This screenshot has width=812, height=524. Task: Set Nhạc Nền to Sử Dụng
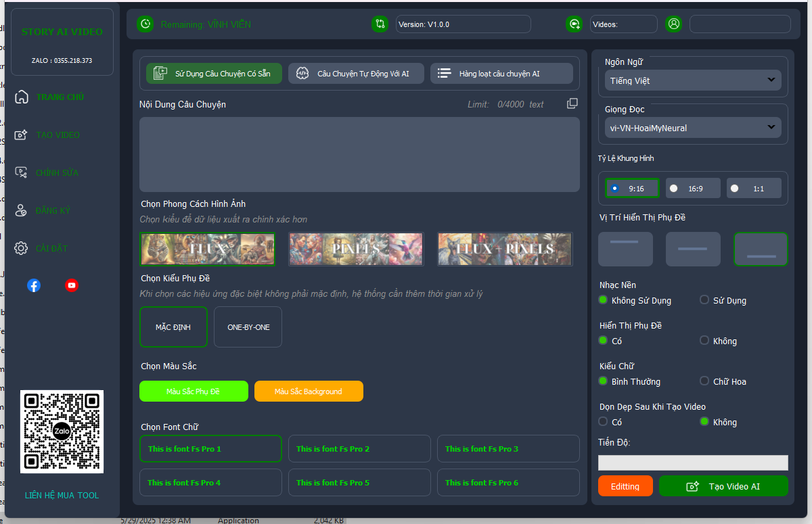click(x=723, y=300)
